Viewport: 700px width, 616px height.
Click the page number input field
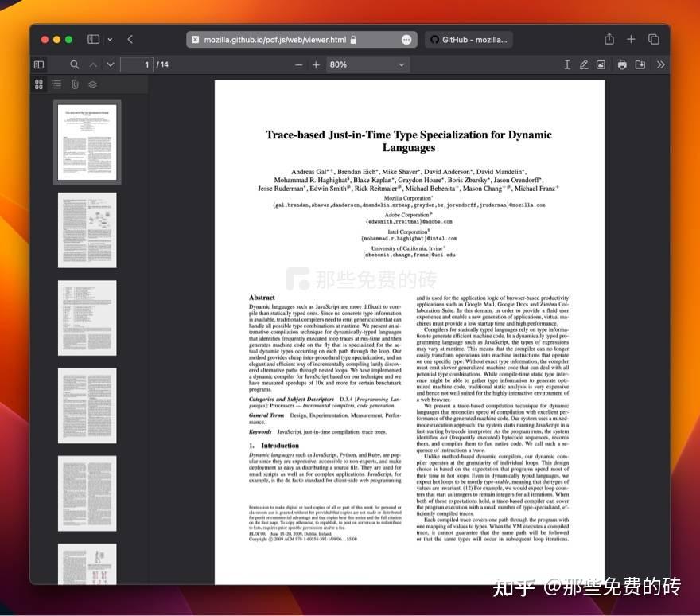[x=137, y=64]
